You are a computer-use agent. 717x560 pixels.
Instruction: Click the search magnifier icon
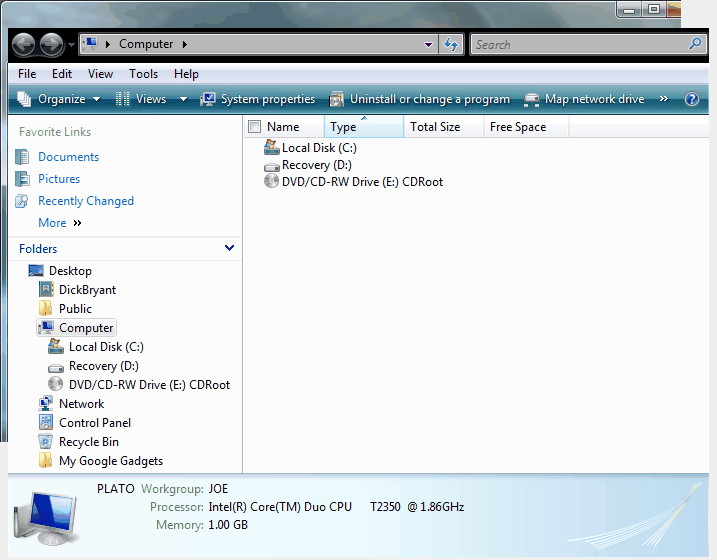click(696, 44)
